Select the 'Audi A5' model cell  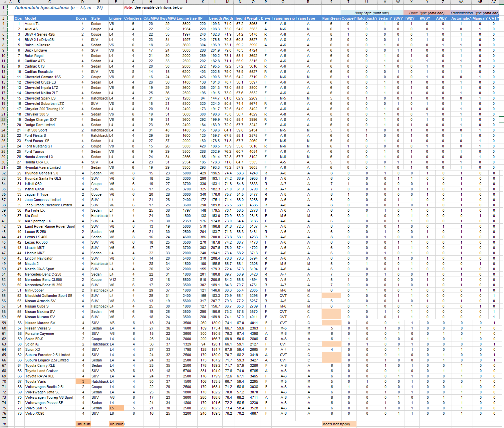[50, 29]
